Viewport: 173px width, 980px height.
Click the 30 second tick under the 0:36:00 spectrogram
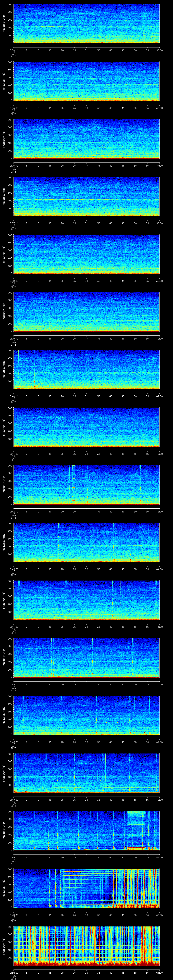pyautogui.click(x=86, y=166)
